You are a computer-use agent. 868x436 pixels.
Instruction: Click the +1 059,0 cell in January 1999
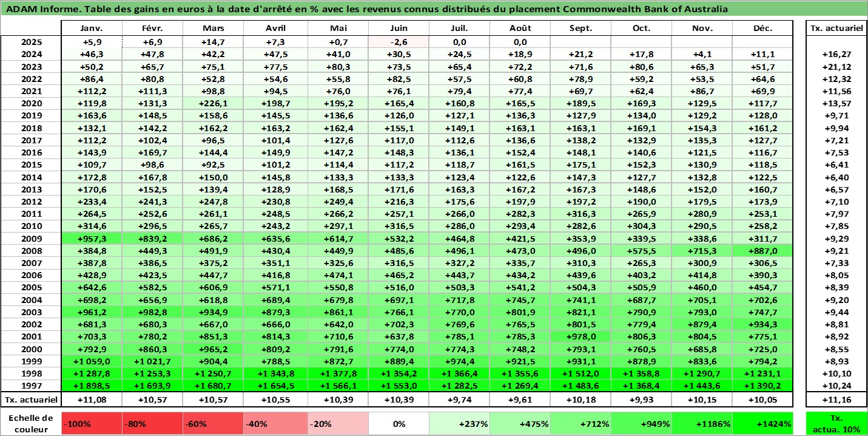(92, 361)
